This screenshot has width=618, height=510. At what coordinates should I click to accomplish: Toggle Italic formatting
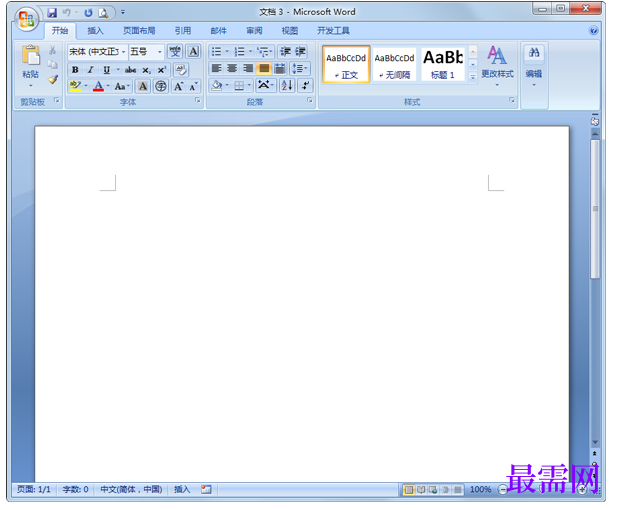point(91,70)
